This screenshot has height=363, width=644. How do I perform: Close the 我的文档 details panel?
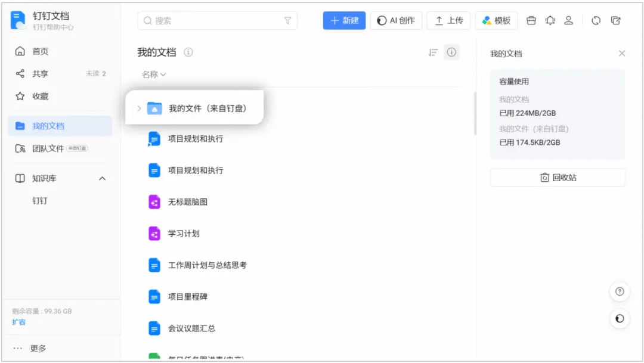click(x=622, y=53)
